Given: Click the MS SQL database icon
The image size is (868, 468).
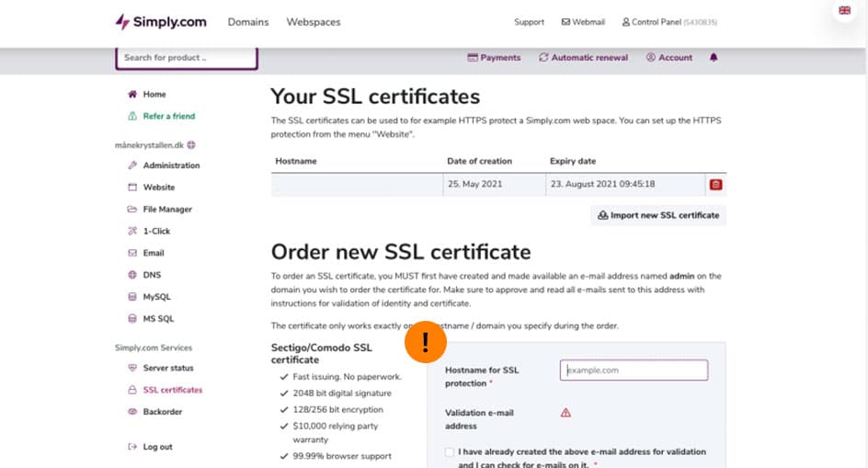Looking at the screenshot, I should coord(132,318).
